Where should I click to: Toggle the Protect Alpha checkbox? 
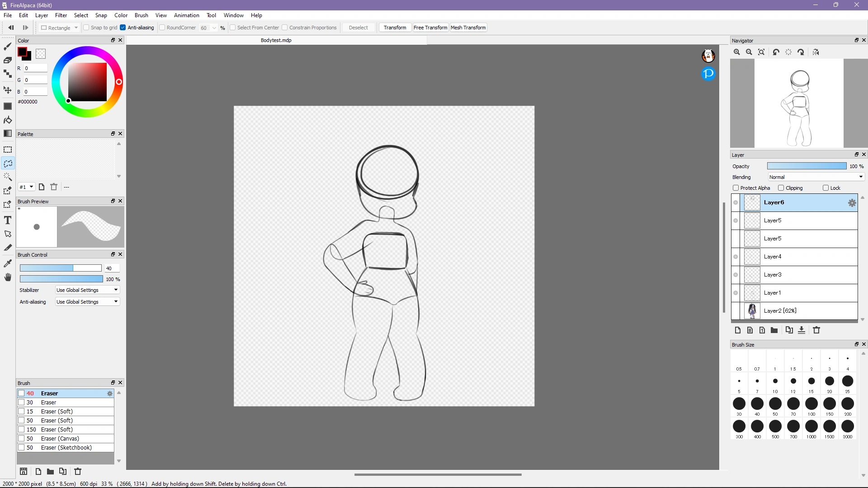coord(736,188)
